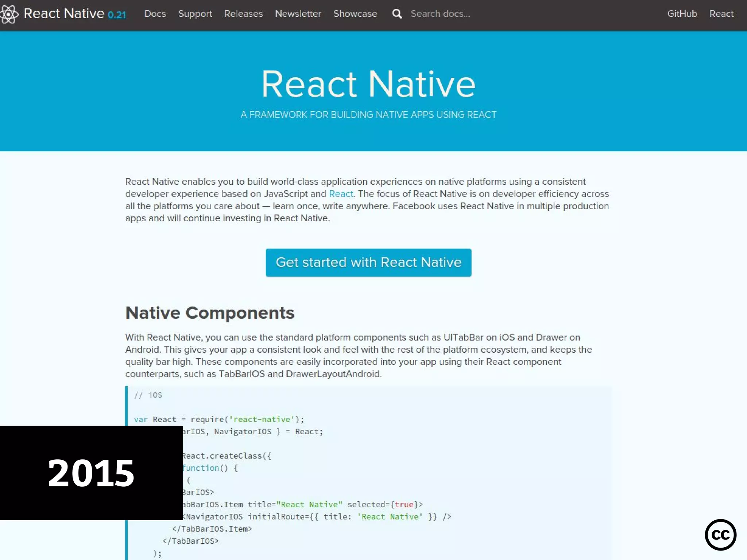Open the GitHub link in header
Viewport: 747px width, 560px height.
tap(682, 14)
